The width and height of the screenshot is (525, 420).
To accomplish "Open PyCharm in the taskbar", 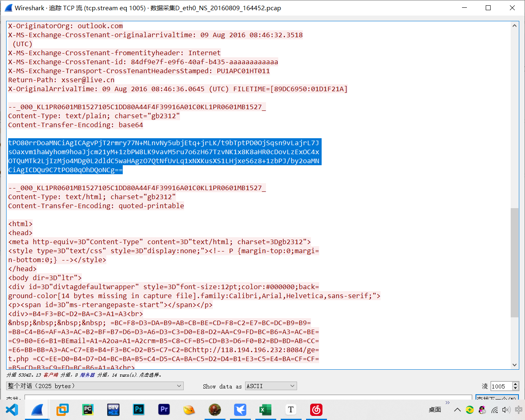I will click(88, 409).
